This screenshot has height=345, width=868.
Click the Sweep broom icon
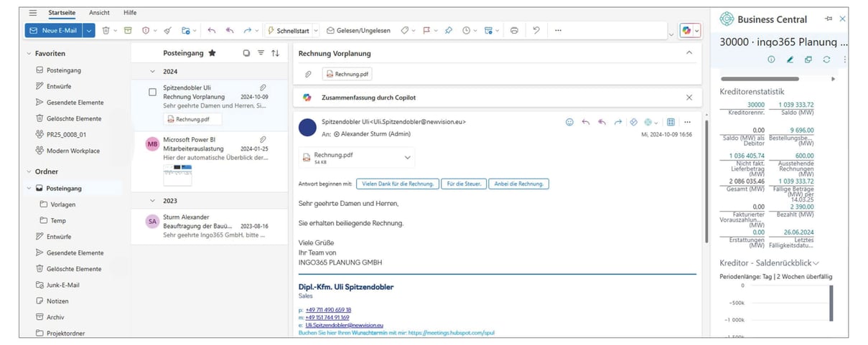coord(167,30)
